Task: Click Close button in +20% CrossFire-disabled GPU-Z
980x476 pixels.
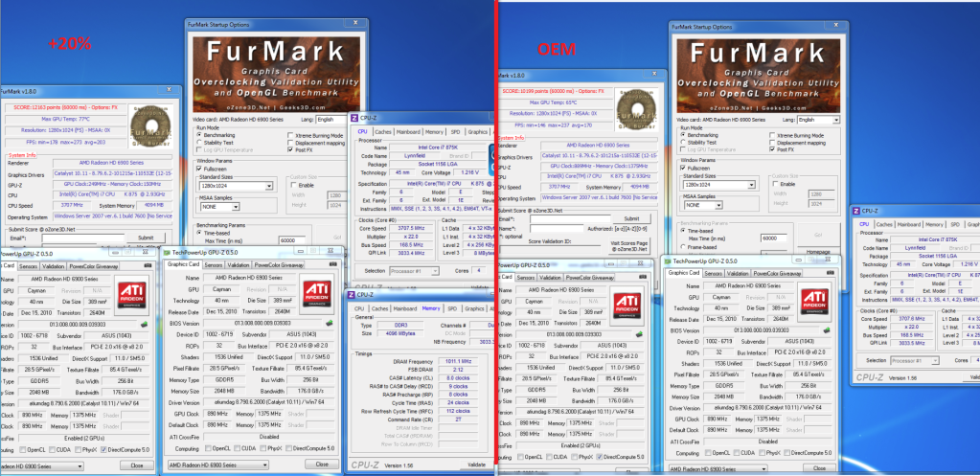Action: [322, 465]
